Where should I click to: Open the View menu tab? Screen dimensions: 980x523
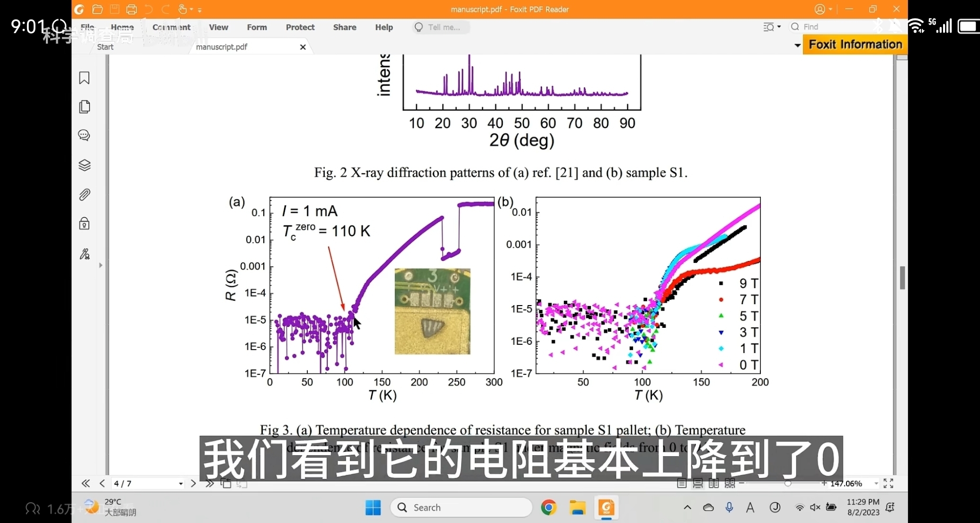218,27
